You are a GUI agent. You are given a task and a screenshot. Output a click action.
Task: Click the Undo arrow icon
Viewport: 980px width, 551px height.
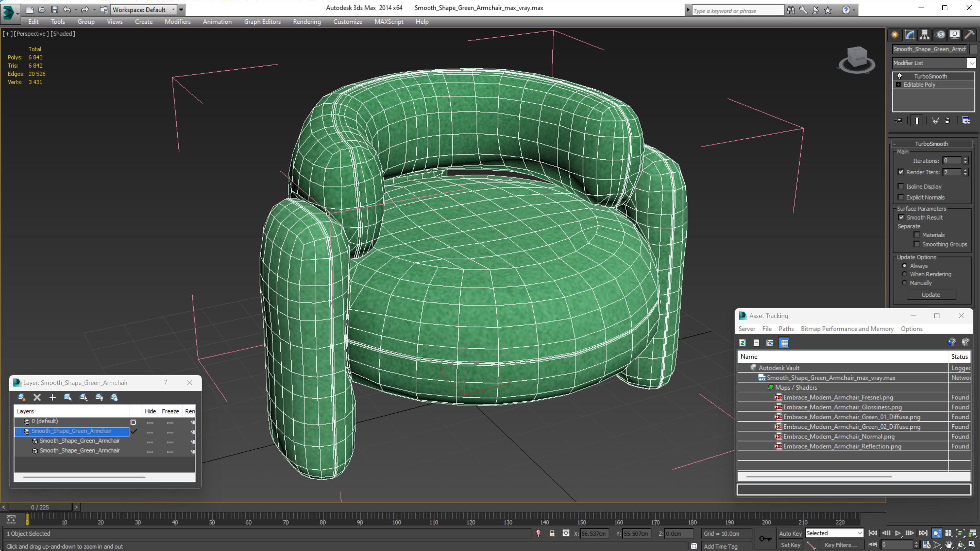pyautogui.click(x=67, y=10)
